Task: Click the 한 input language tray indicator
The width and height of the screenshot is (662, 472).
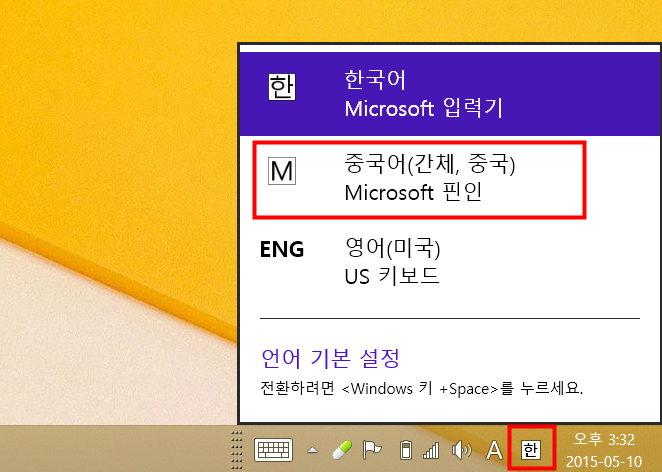Action: [x=531, y=450]
